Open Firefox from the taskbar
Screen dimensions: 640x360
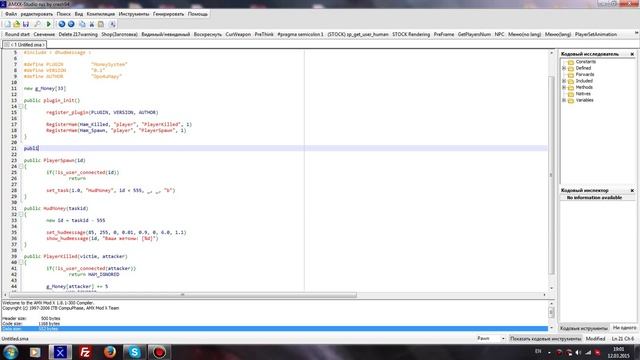coord(110,352)
